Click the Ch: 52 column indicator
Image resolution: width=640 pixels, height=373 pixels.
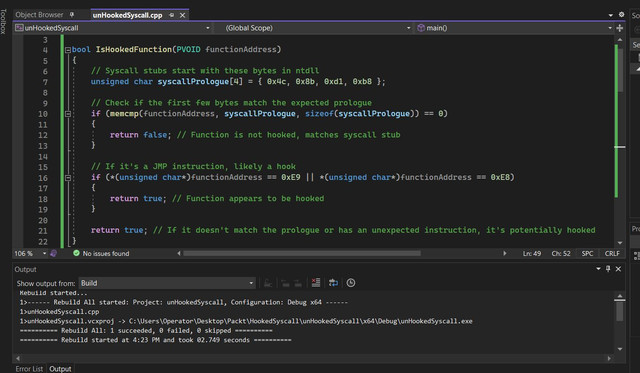[561, 253]
